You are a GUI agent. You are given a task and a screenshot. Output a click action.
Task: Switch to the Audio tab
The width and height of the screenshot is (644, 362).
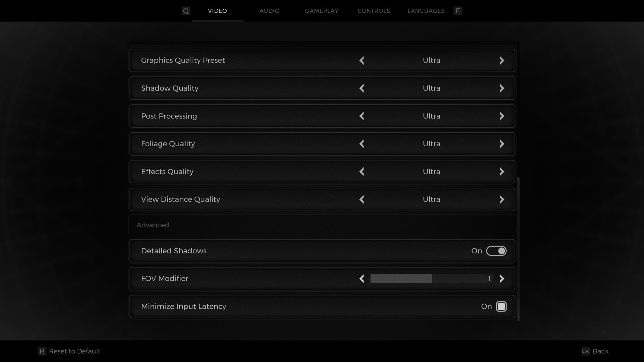tap(269, 11)
